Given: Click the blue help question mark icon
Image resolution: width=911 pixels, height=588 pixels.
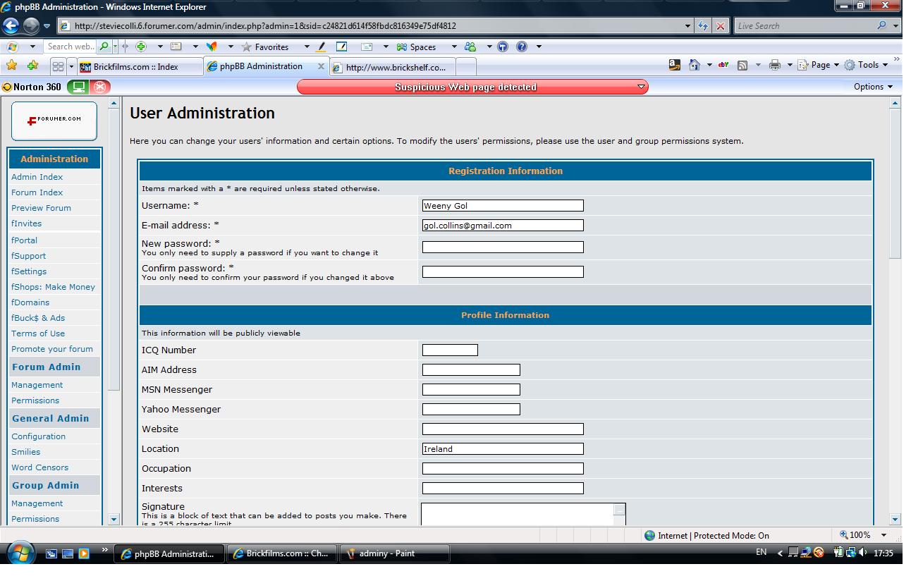Looking at the screenshot, I should [x=522, y=47].
